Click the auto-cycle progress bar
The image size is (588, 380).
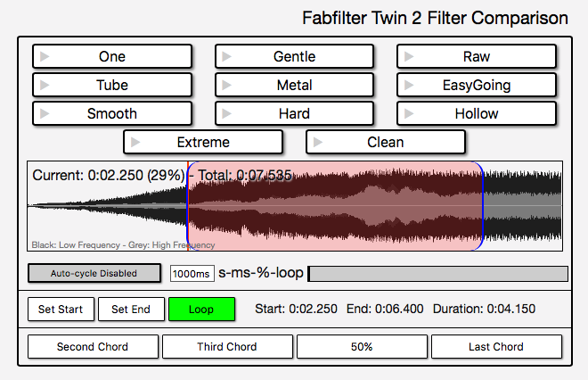437,274
